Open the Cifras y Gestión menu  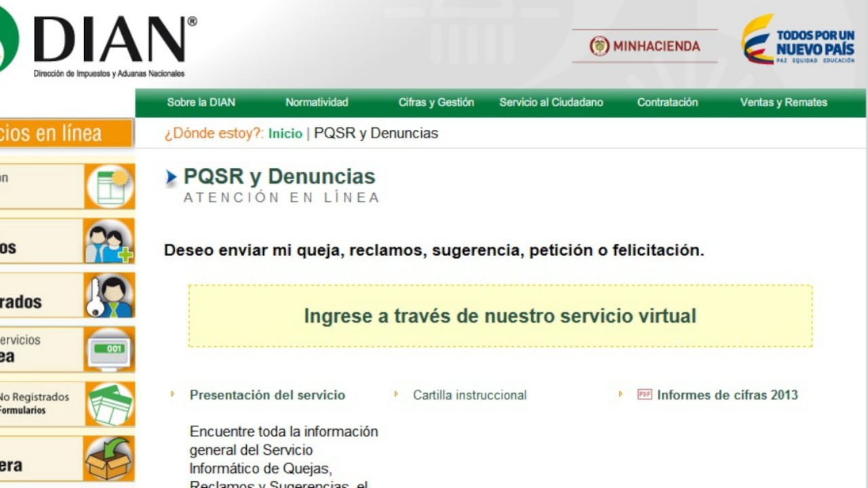coord(436,102)
